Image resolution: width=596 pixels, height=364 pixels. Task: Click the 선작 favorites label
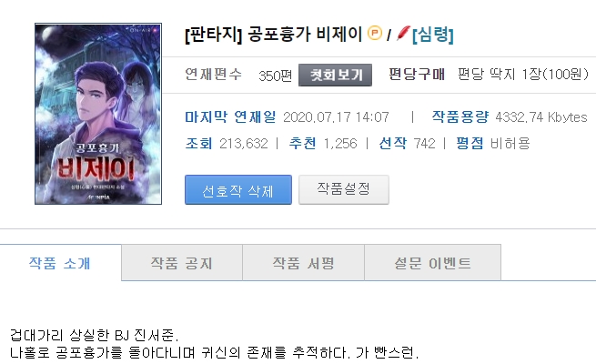tap(393, 143)
